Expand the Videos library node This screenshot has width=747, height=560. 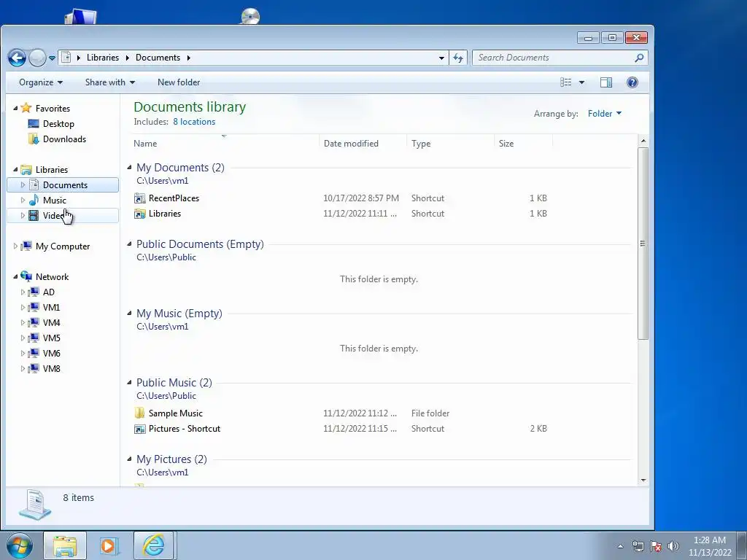pyautogui.click(x=23, y=216)
